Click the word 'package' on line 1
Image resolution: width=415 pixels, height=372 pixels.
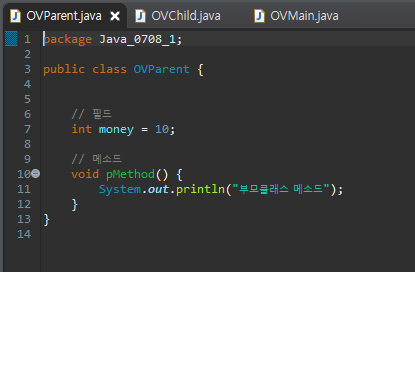coord(68,39)
